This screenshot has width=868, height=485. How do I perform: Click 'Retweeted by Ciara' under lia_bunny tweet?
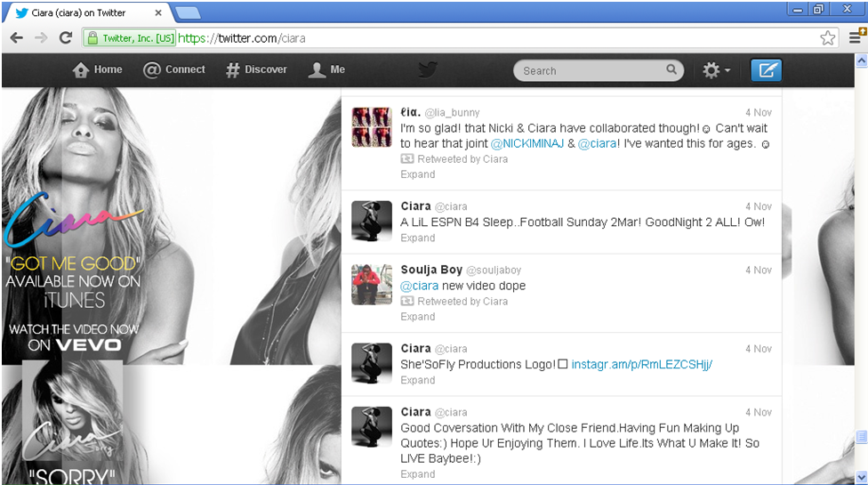point(462,159)
